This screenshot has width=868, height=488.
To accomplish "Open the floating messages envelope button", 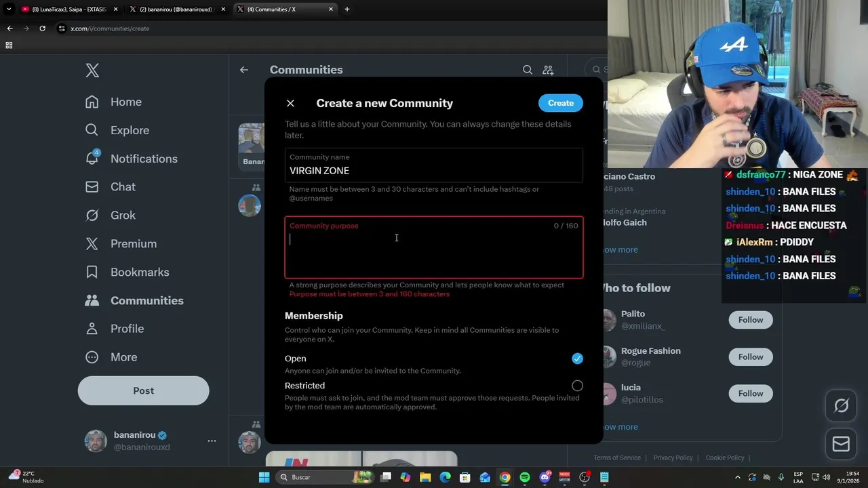I will [841, 444].
